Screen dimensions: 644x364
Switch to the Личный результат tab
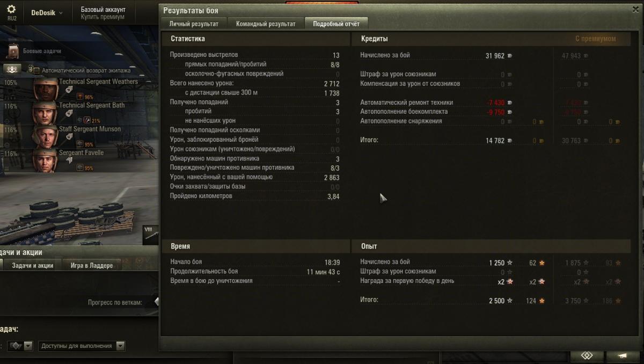click(x=194, y=24)
